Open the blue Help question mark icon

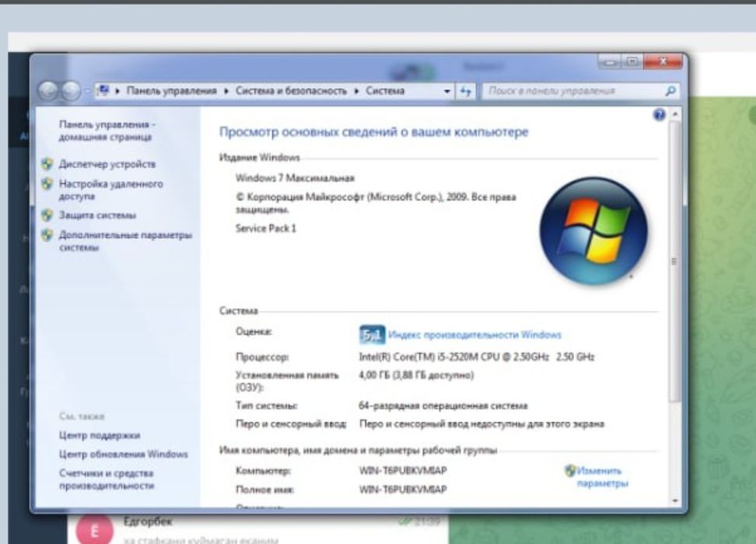[659, 114]
